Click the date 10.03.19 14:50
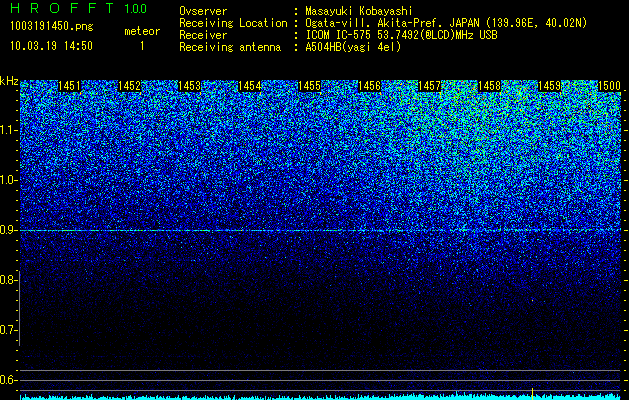Image resolution: width=629 pixels, height=400 pixels. 52,46
